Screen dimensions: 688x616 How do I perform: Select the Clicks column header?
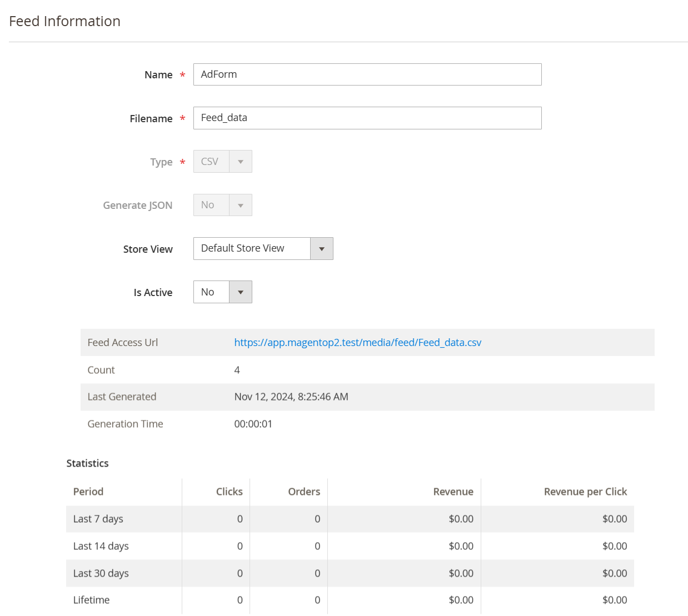tap(229, 492)
